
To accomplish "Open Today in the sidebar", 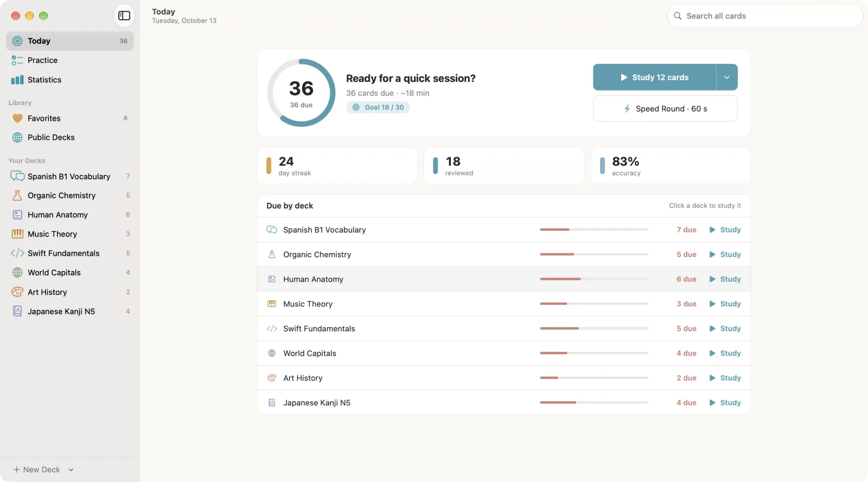I will [x=70, y=41].
